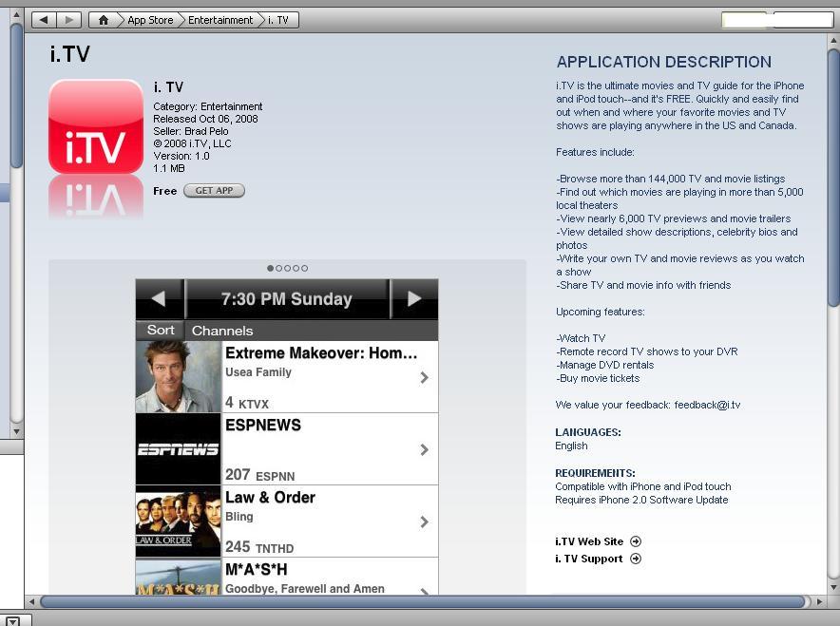Open the i.TV Web Site link
This screenshot has height=626, width=840.
tap(589, 541)
